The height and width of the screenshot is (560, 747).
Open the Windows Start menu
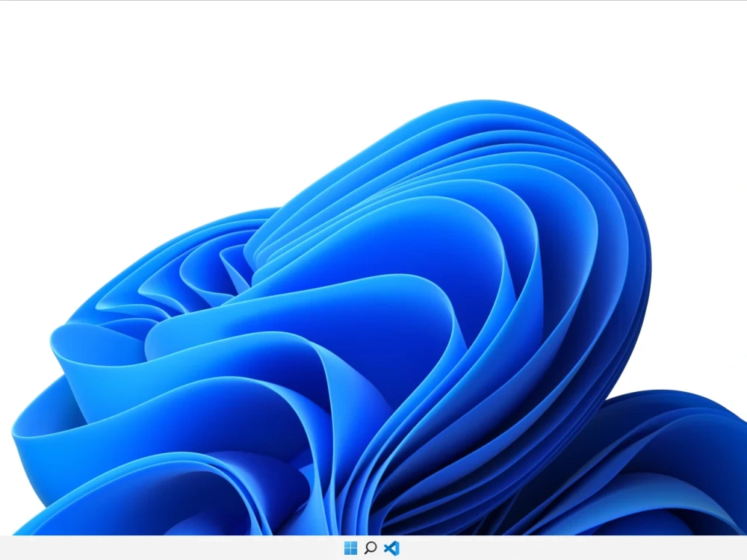coord(350,548)
